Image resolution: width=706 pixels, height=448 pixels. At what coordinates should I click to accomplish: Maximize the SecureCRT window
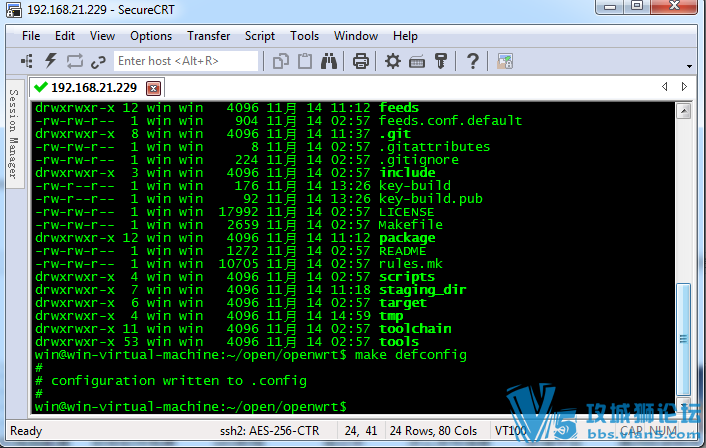click(637, 6)
